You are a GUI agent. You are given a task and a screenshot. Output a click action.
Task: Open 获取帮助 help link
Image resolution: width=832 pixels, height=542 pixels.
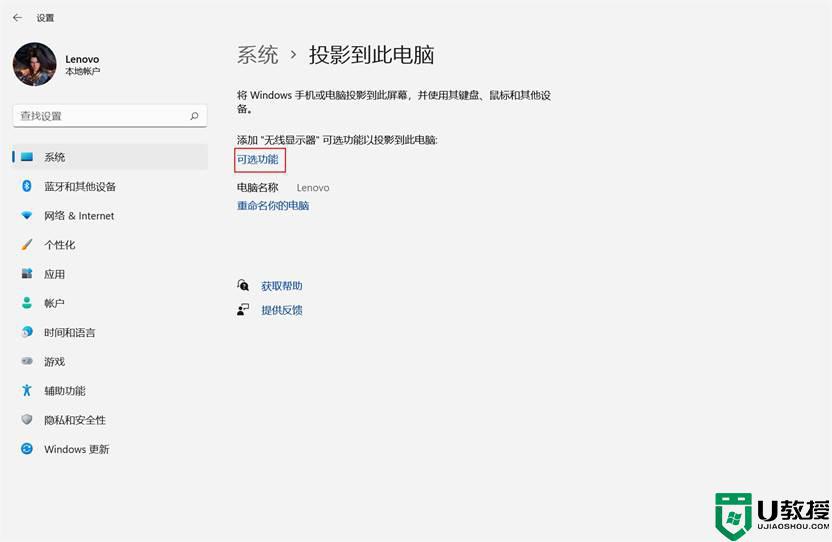(281, 286)
